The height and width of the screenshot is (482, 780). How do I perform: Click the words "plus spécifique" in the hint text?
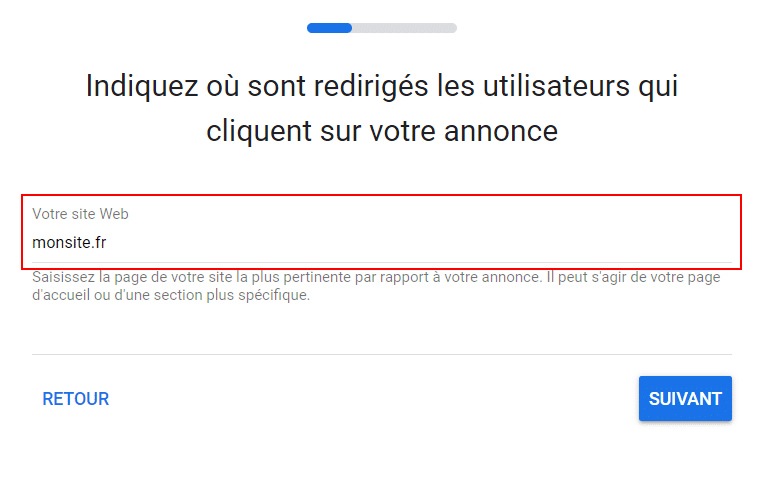(263, 296)
